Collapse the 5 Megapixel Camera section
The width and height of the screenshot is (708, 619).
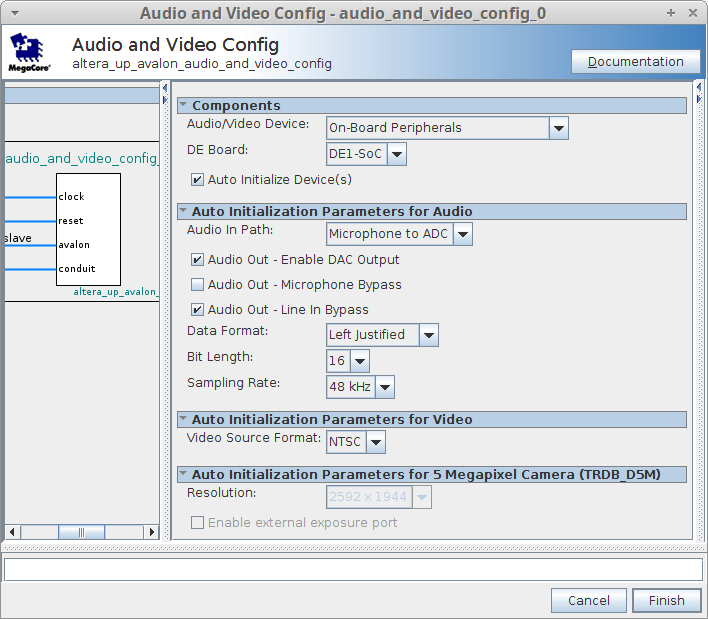point(184,475)
